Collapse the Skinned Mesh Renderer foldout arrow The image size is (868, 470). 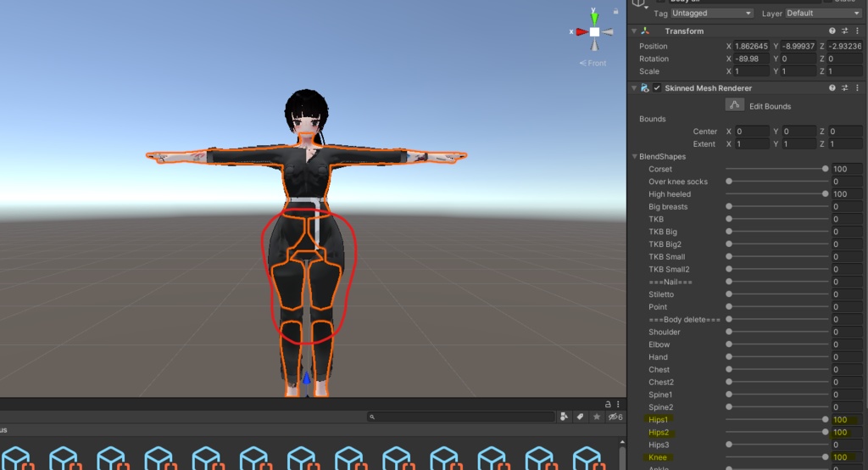634,88
